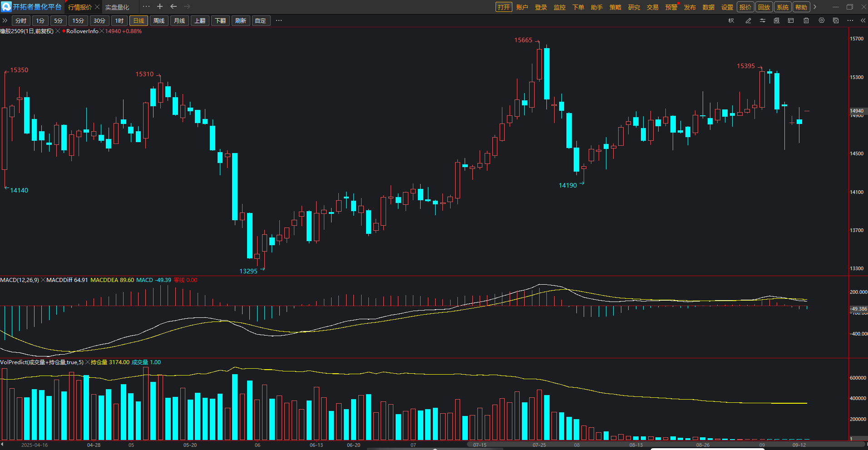Image resolution: width=868 pixels, height=450 pixels.
Task: Remove the RolloverInfo indicator
Action: (102, 31)
